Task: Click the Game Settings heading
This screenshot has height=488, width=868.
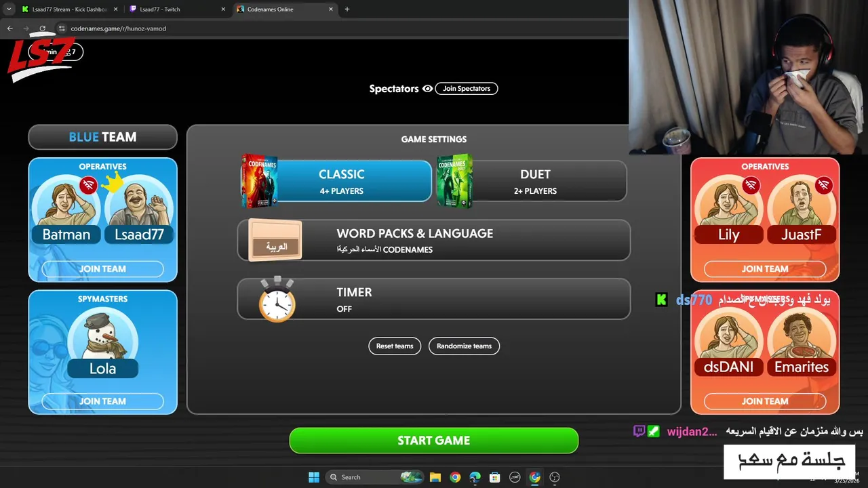Action: (x=434, y=140)
